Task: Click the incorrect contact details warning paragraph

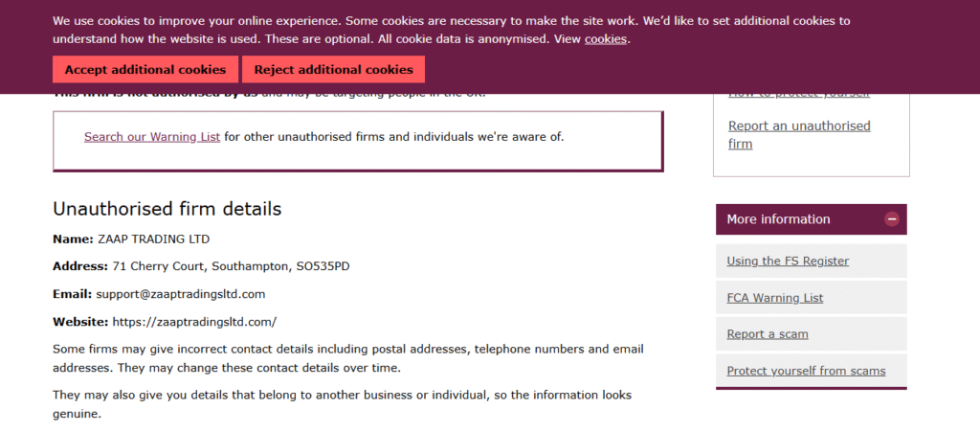Action: [348, 358]
